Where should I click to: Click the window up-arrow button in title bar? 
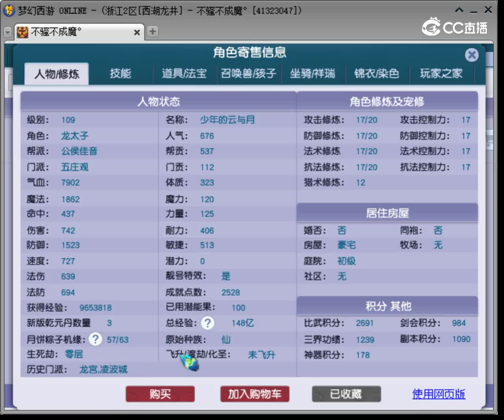point(459,10)
